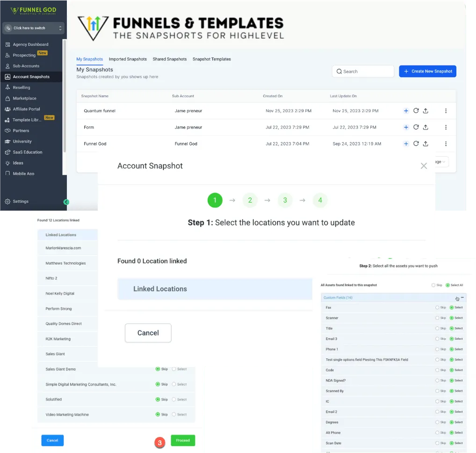Click plus icon for Funnel God snapshot
Viewport: 476px width, 453px height.
pos(406,144)
